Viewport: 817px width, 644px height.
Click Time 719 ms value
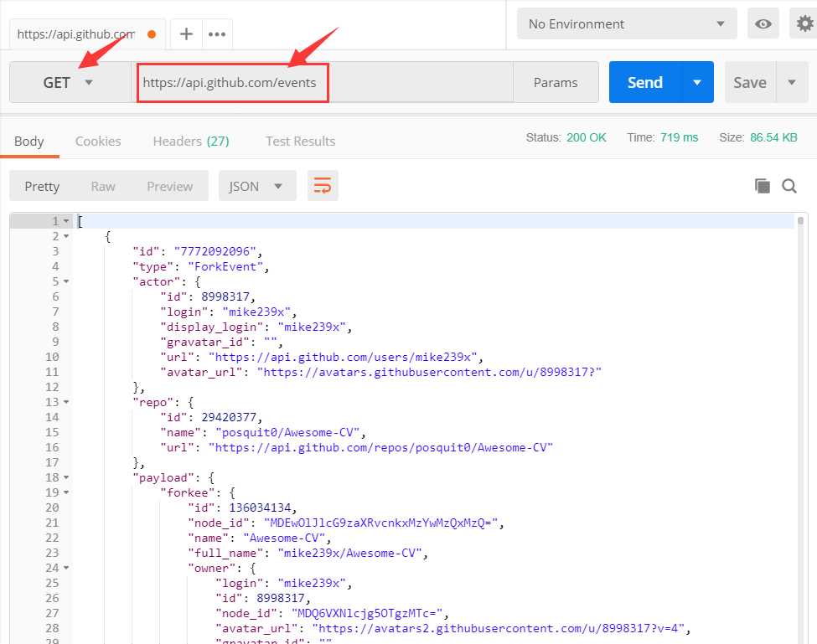[x=679, y=137]
